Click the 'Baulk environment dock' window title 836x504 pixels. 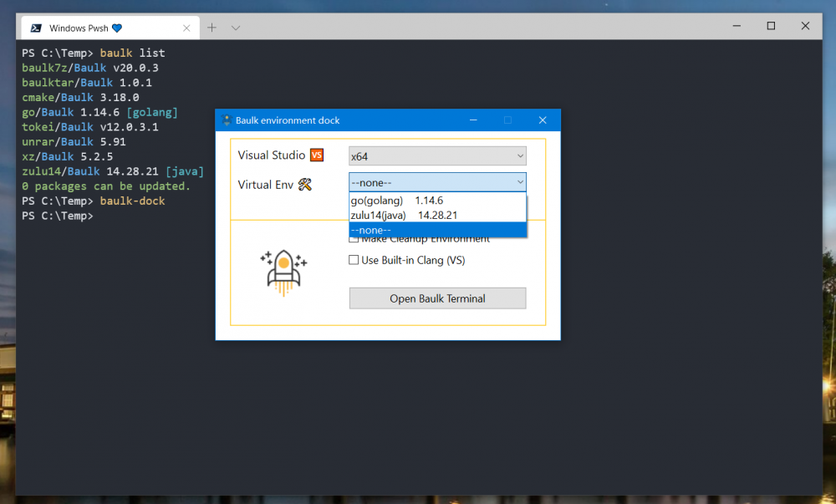(288, 120)
